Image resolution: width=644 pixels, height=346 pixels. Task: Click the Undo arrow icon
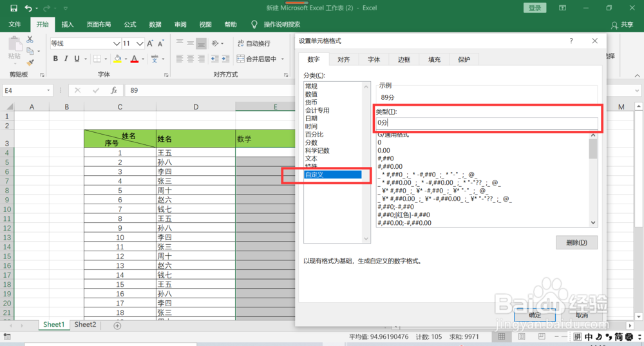pos(28,8)
